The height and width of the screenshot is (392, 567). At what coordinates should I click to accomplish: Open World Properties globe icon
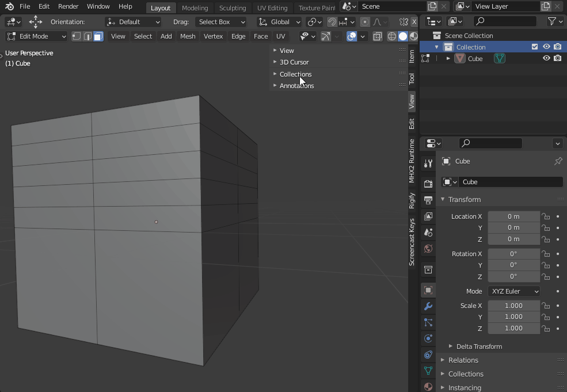(428, 249)
